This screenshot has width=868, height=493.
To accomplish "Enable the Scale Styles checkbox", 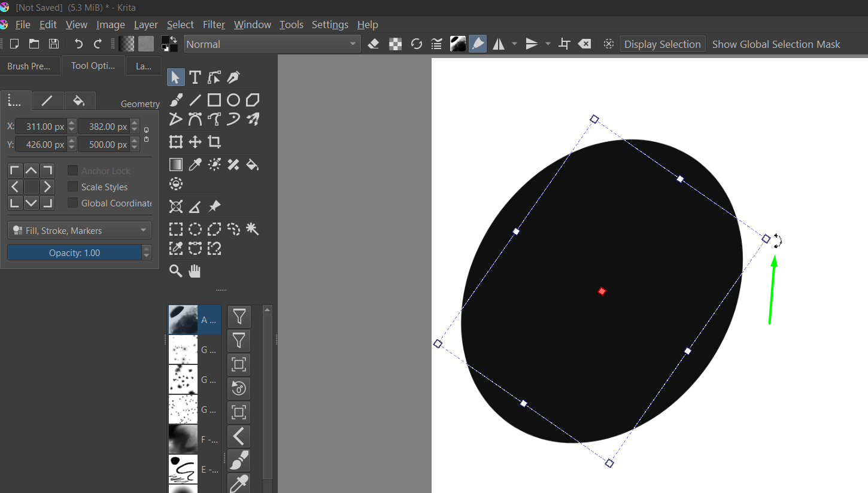I will tap(73, 187).
